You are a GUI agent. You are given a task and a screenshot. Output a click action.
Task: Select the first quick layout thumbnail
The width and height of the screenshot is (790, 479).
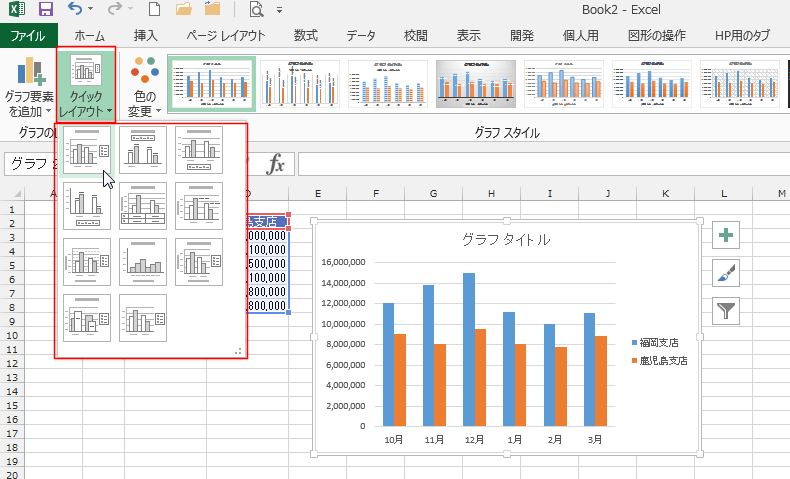click(x=86, y=150)
